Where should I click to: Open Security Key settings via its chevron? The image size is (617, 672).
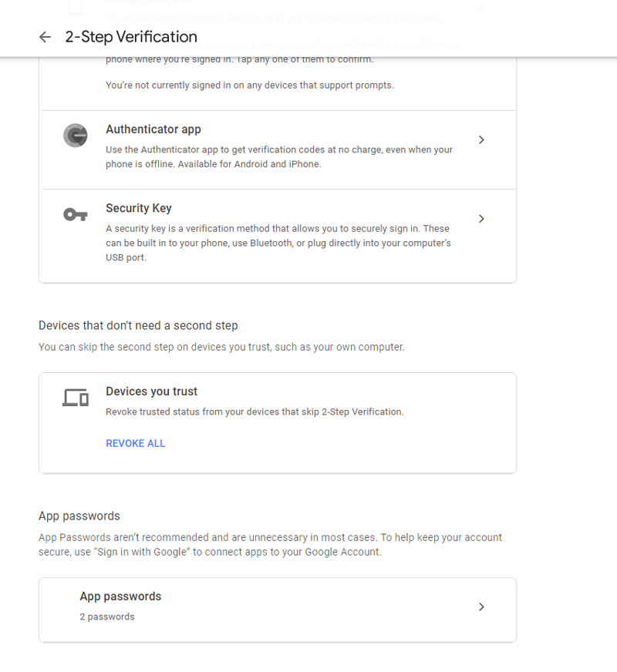[481, 219]
